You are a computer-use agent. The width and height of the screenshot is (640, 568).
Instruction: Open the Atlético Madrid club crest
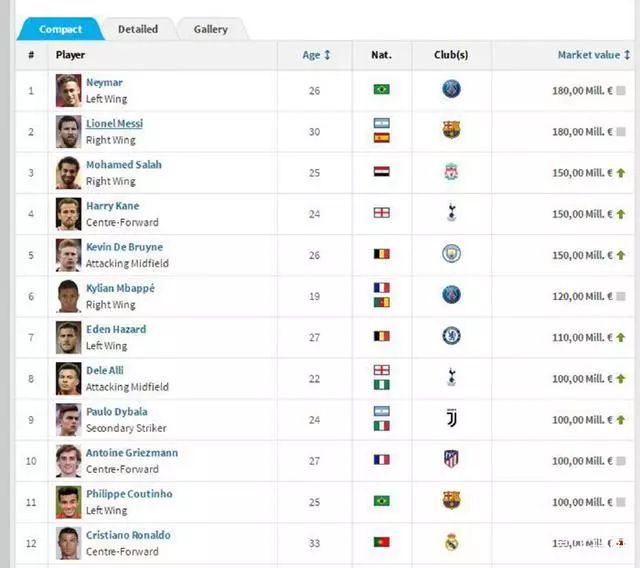pos(451,459)
